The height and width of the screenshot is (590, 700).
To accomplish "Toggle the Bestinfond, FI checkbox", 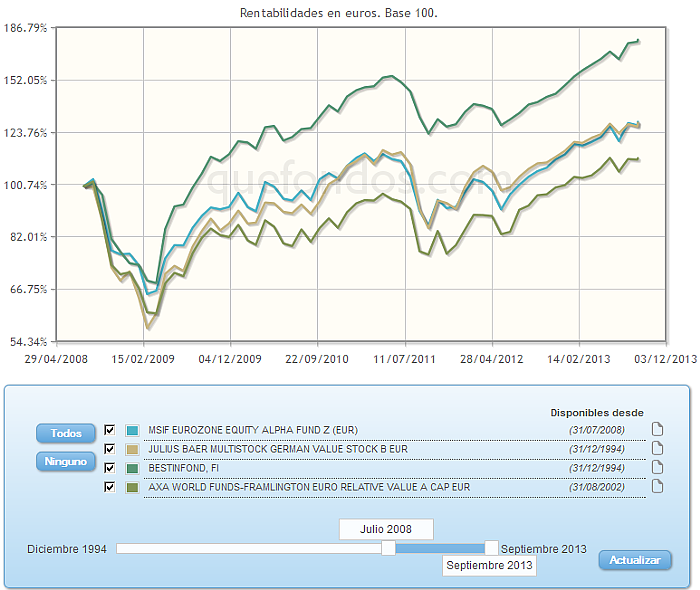I will [109, 468].
